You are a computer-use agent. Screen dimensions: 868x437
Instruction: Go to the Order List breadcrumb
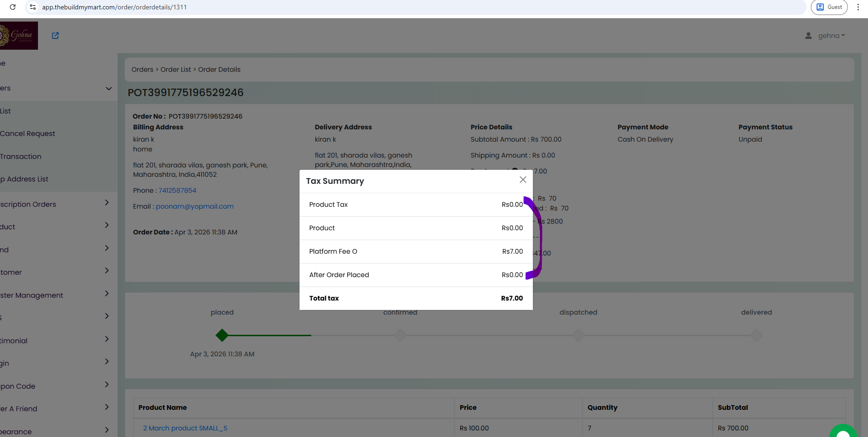coord(176,69)
